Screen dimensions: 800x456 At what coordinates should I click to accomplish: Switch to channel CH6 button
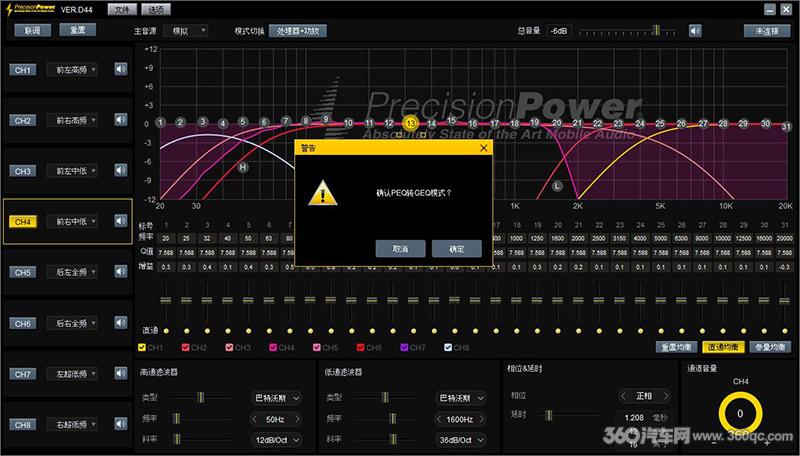tap(23, 323)
